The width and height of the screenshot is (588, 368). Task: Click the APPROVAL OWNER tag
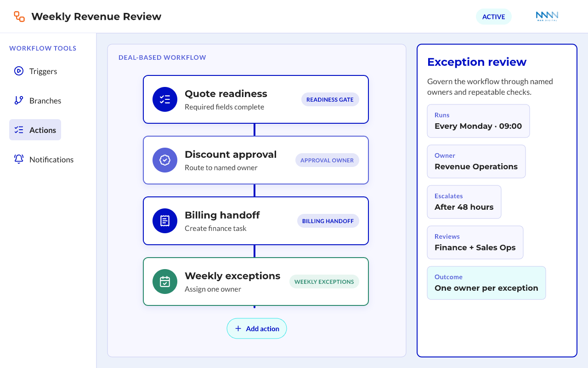tap(327, 160)
